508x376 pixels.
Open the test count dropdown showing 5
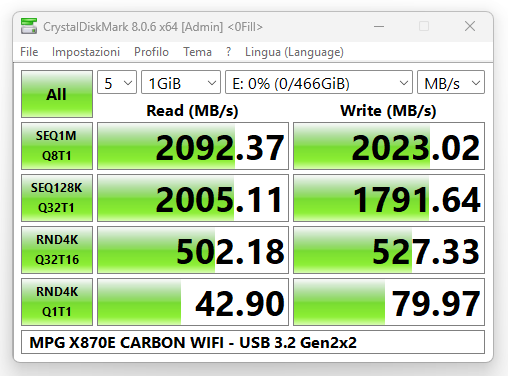point(117,82)
